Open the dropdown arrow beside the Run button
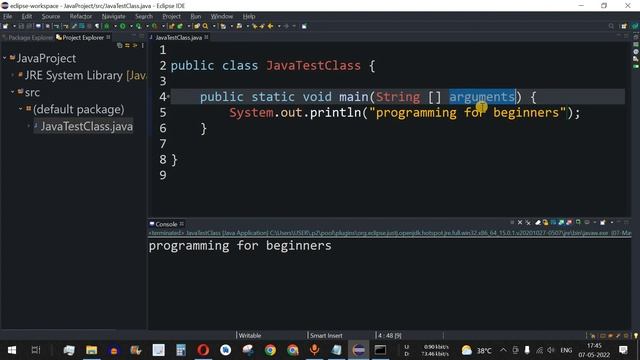 click(131, 26)
